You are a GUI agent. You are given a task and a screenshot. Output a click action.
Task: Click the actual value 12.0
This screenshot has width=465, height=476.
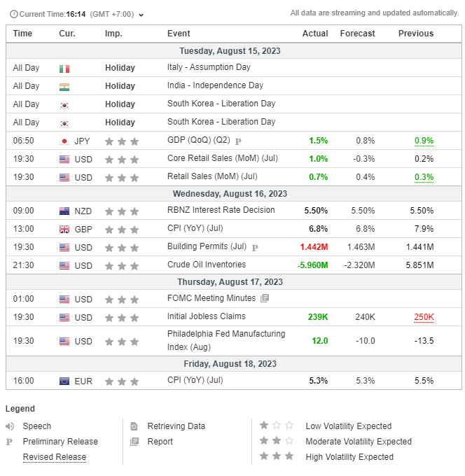[320, 341]
